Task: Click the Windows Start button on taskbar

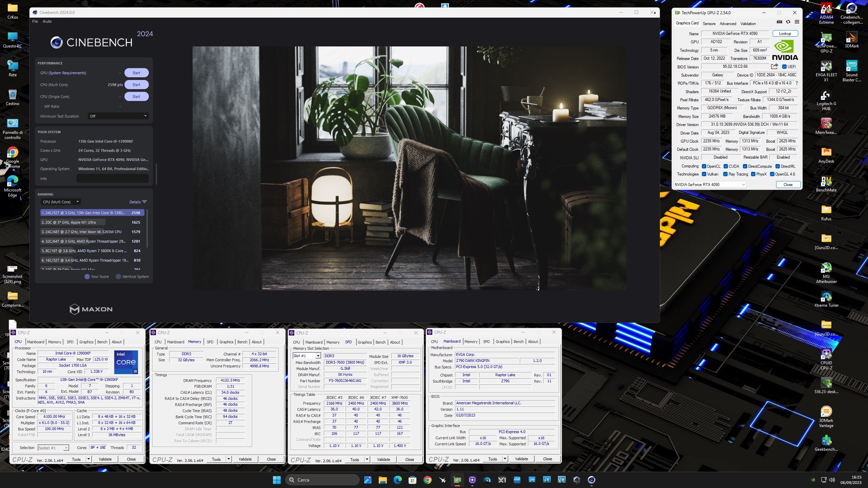Action: point(277,480)
